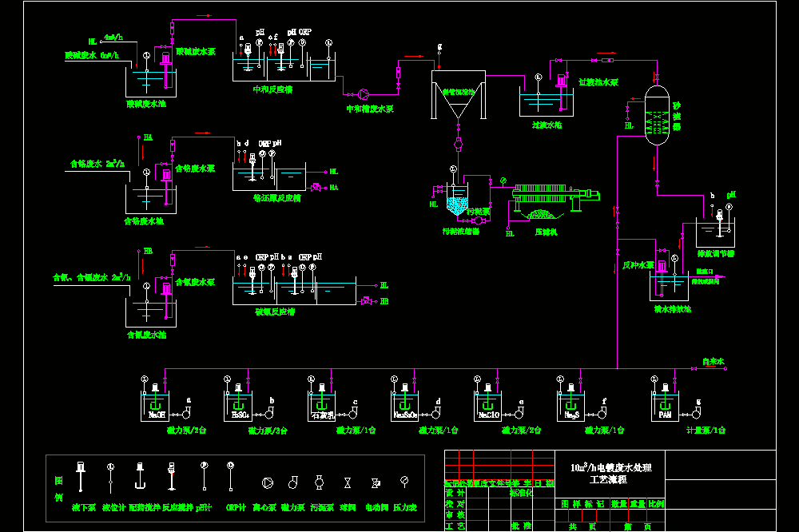Image resolution: width=799 pixels, height=532 pixels.
Task: Pick the 配药搅拌 mixer symbol in legend
Action: (140, 476)
